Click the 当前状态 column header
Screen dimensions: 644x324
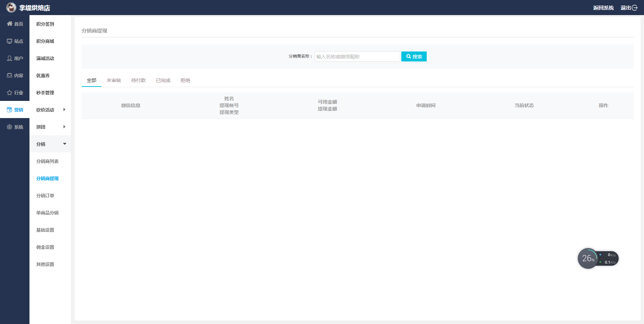[x=524, y=105]
